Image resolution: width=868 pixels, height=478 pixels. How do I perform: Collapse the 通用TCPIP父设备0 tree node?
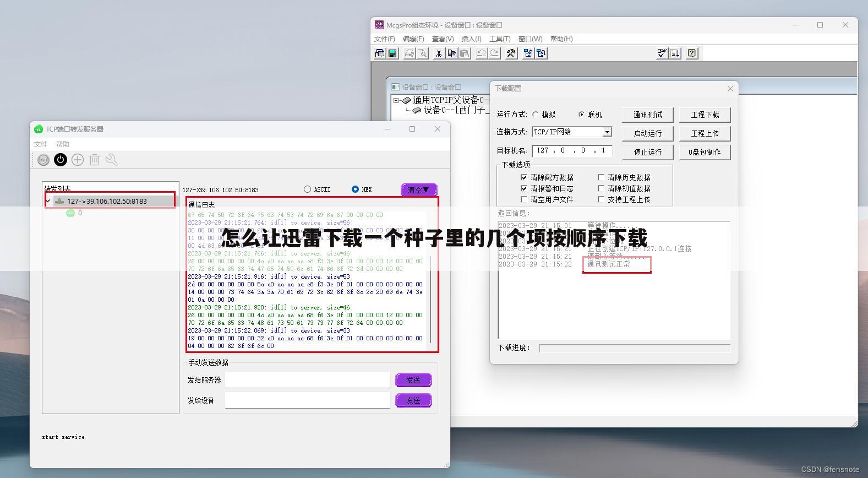click(396, 100)
